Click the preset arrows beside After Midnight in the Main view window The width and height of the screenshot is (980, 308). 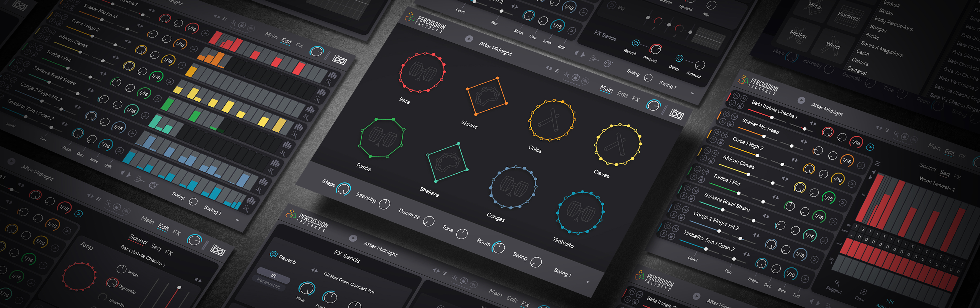point(549,68)
